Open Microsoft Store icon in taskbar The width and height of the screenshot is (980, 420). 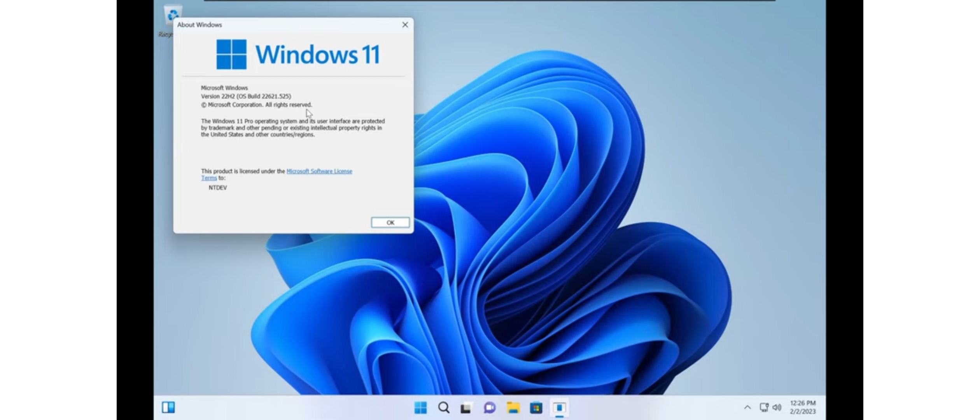[536, 408]
